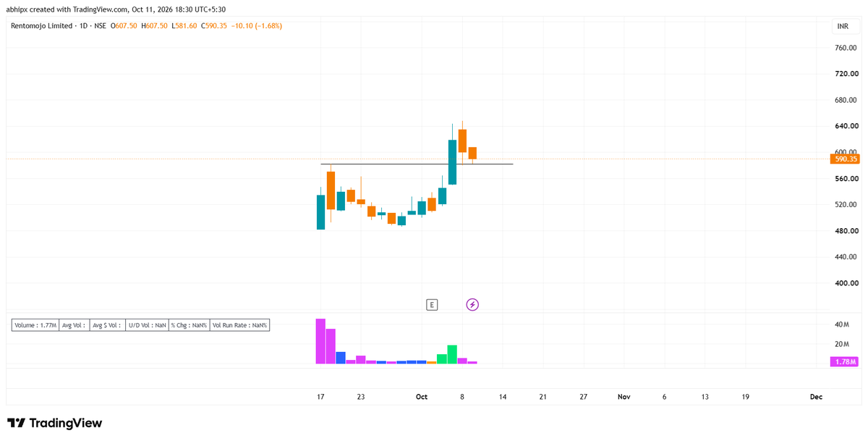
Task: Click the 'Oct' label on time axis
Action: tap(422, 397)
